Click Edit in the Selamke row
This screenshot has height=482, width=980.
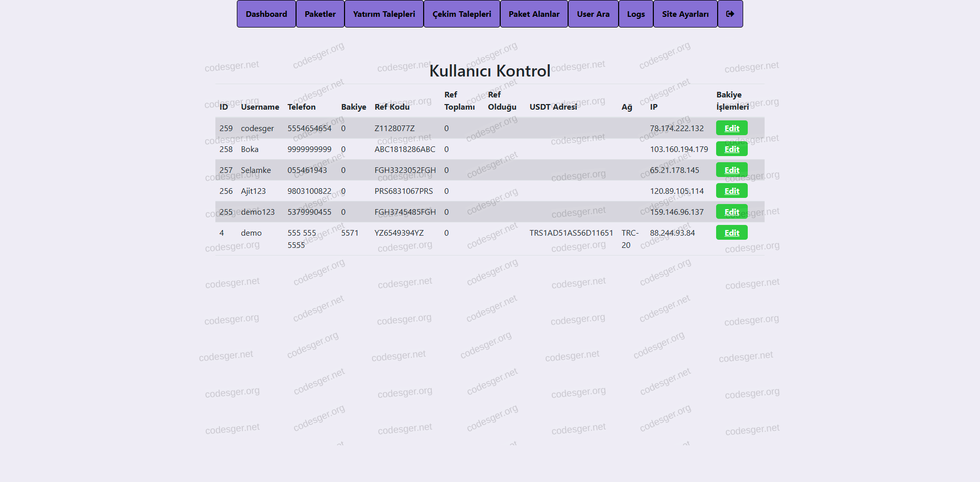(x=731, y=170)
